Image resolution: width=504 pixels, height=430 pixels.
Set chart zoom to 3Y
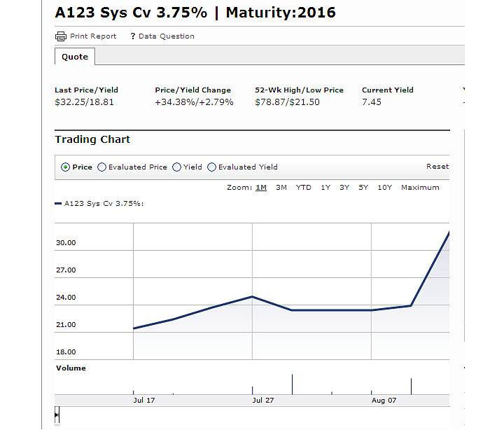click(344, 188)
